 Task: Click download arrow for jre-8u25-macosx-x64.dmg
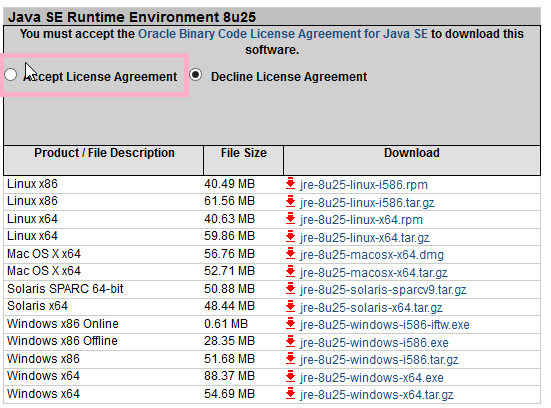pos(290,254)
